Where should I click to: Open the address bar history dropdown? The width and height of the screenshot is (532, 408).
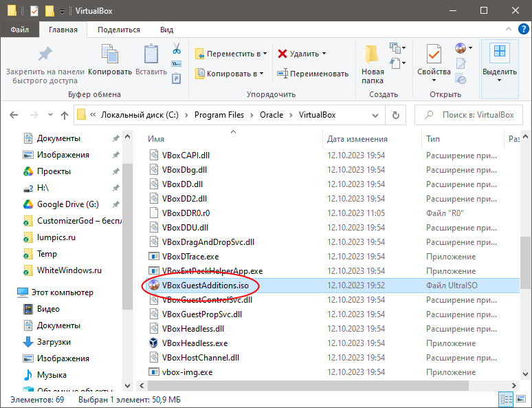(x=375, y=115)
